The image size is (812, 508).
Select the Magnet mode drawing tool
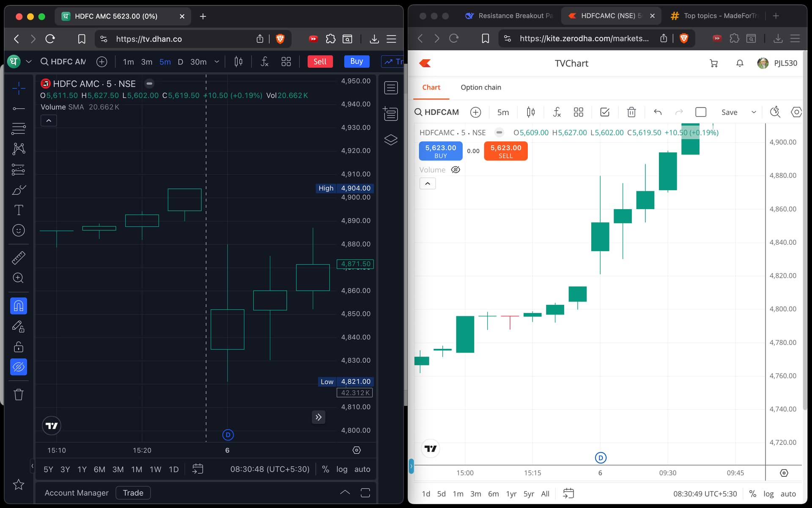(18, 306)
